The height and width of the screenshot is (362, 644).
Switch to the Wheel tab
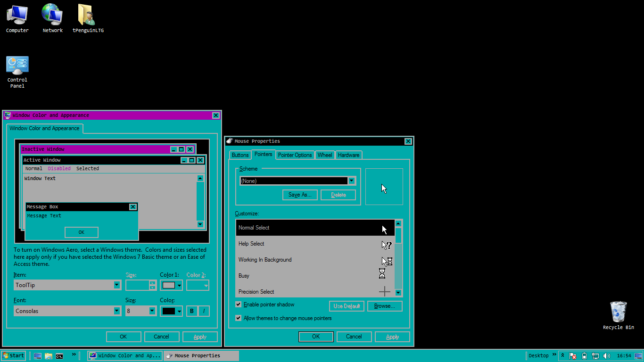click(x=325, y=155)
